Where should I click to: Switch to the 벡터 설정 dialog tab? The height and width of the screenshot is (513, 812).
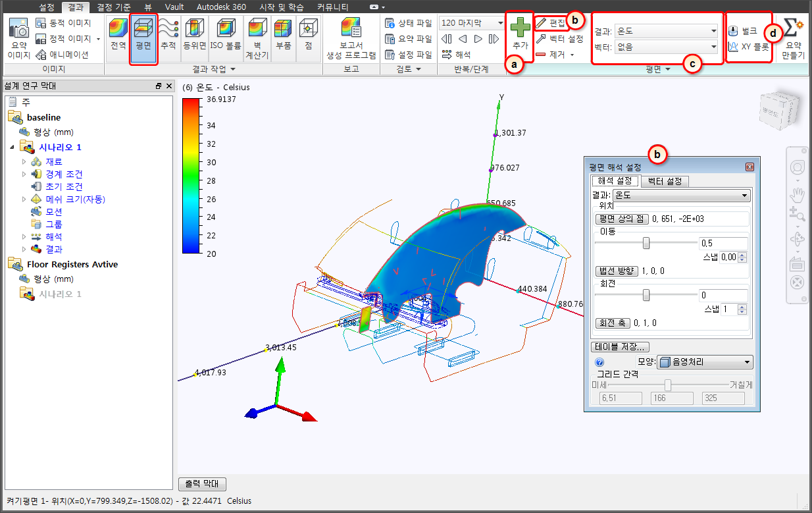click(x=665, y=181)
